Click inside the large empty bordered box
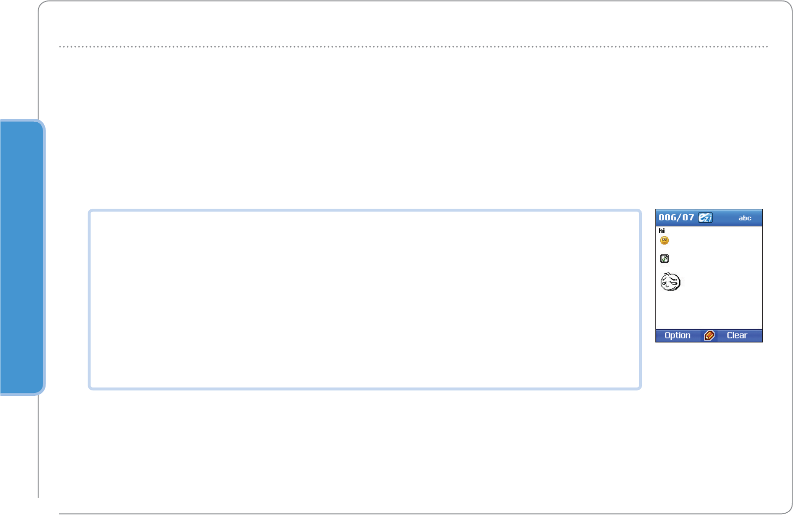The image size is (793, 532). [x=365, y=300]
